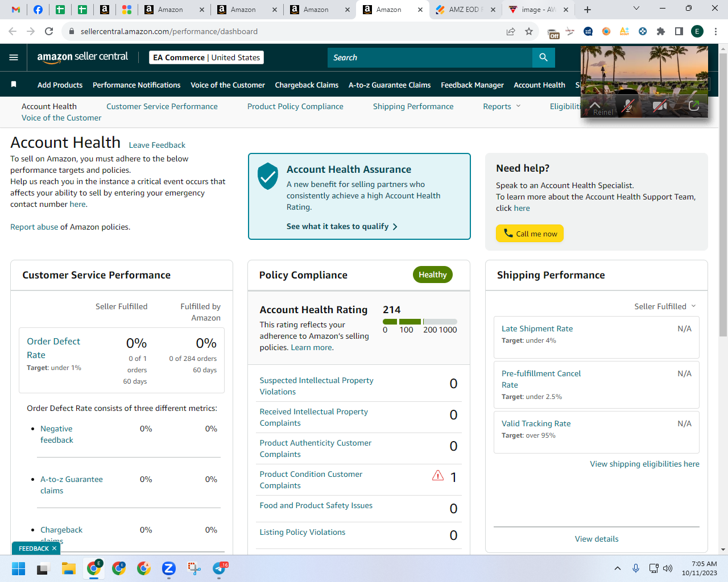Screen dimensions: 728x582
Task: Switch to the pinned Facebook tab
Action: (x=38, y=10)
